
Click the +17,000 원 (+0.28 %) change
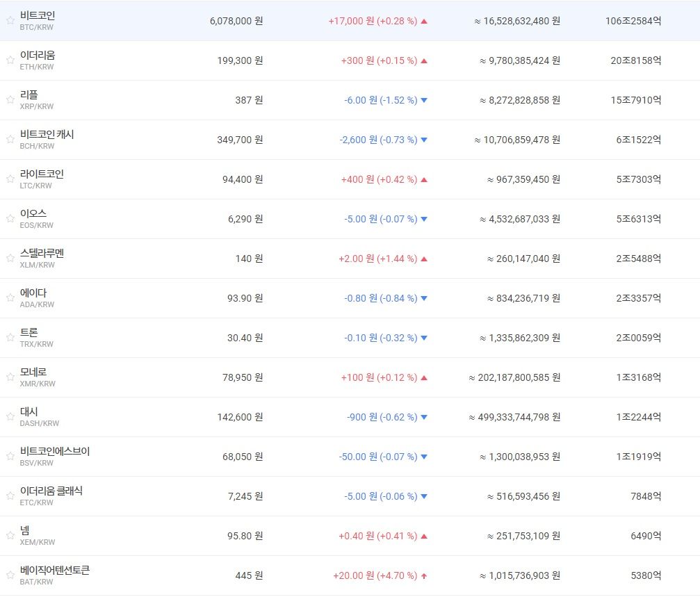coord(373,21)
